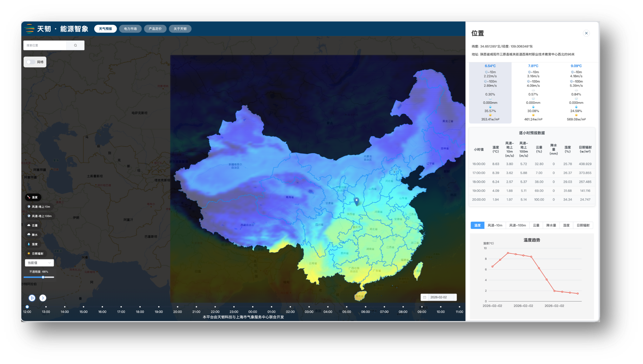Select the 风速-地上10m wind layer
Viewport: 643px width, 364px height.
[x=41, y=207]
